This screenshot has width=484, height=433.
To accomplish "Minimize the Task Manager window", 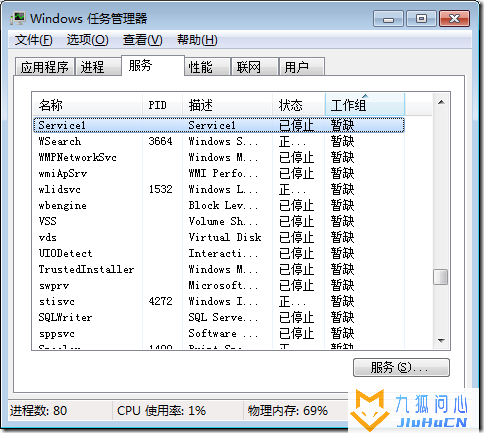I will click(388, 19).
